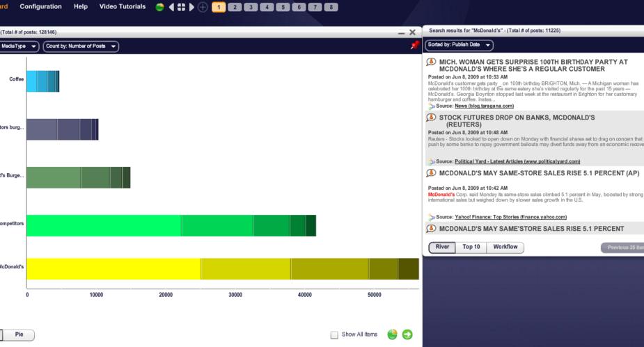644x347 pixels.
Task: Switch to dashboard tab 8
Action: 331,7
